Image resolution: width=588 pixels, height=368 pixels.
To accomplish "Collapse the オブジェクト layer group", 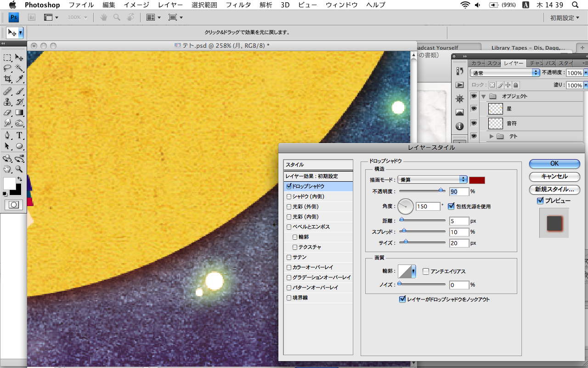I will click(483, 97).
